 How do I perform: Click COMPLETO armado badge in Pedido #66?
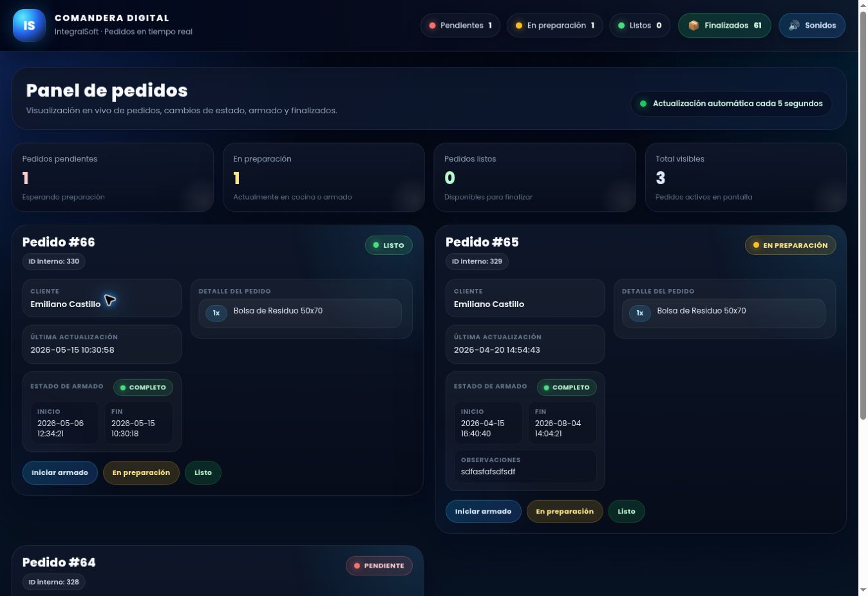point(143,387)
